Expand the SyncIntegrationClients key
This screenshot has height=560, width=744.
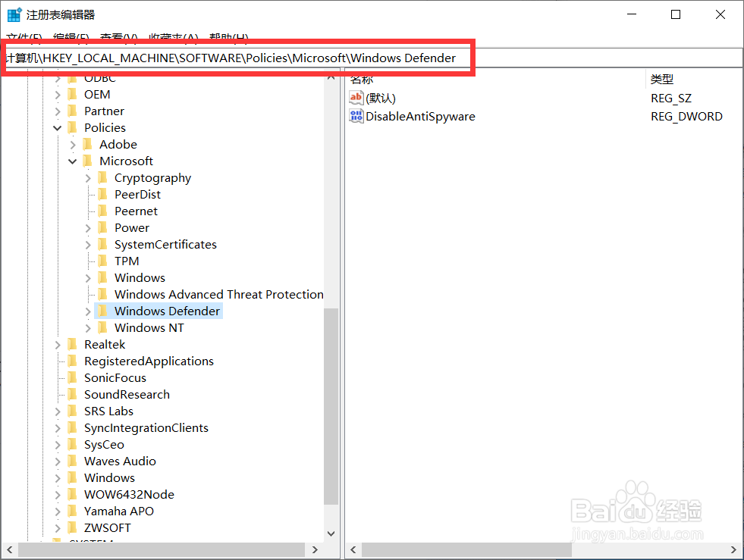click(x=58, y=428)
